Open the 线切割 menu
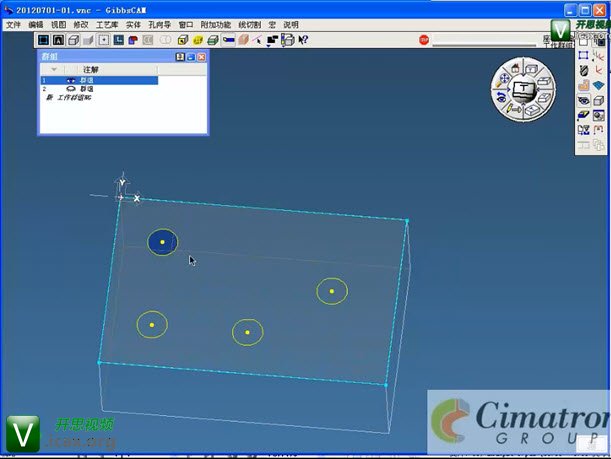 click(249, 25)
